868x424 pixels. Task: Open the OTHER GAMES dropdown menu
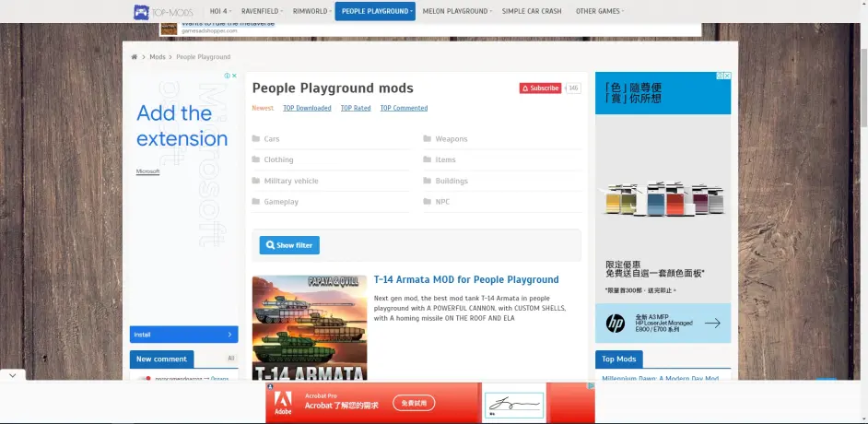600,11
